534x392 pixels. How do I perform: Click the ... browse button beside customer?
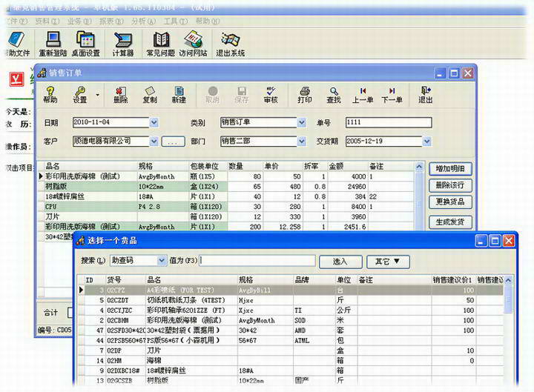pyautogui.click(x=173, y=142)
